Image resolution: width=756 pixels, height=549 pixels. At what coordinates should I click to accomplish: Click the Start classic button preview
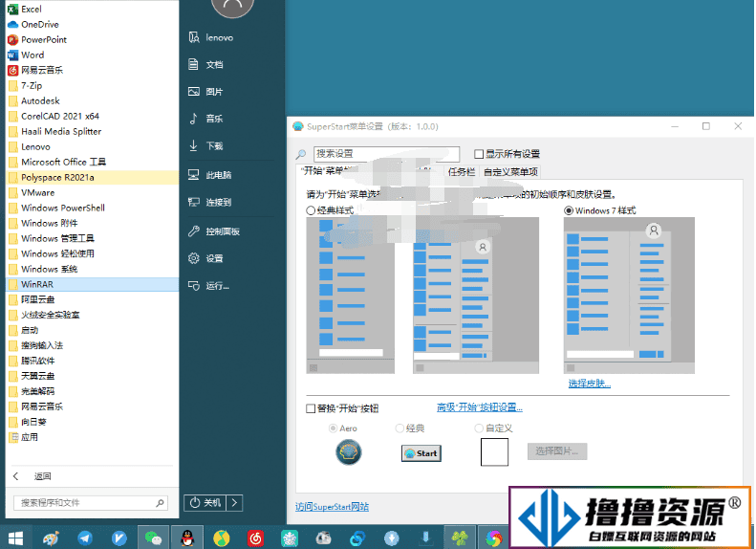(x=421, y=453)
